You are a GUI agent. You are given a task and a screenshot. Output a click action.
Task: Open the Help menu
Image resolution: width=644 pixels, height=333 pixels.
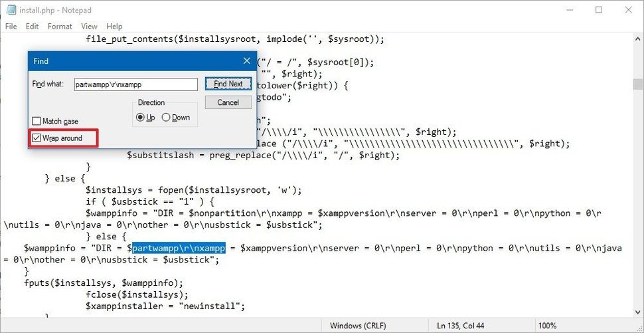pyautogui.click(x=114, y=27)
